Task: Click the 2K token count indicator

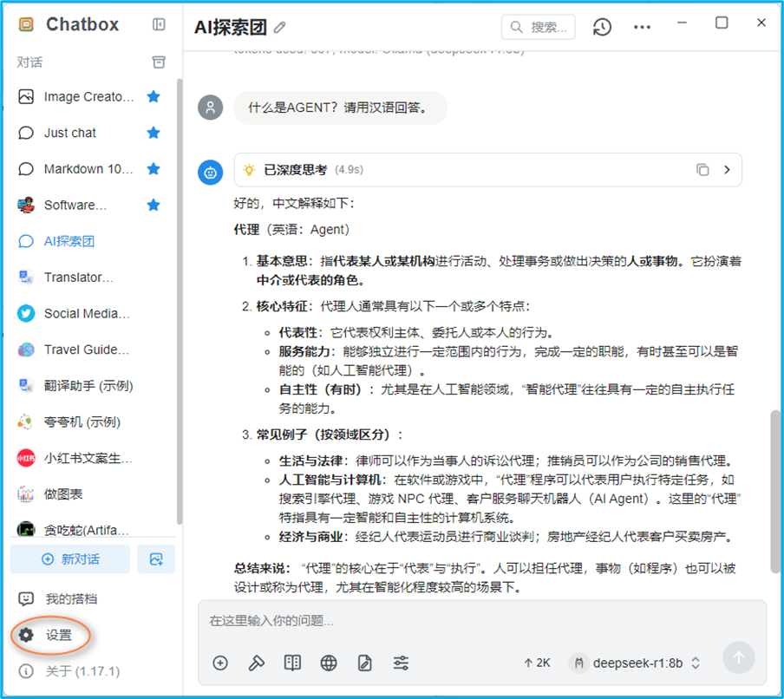Action: tap(537, 663)
